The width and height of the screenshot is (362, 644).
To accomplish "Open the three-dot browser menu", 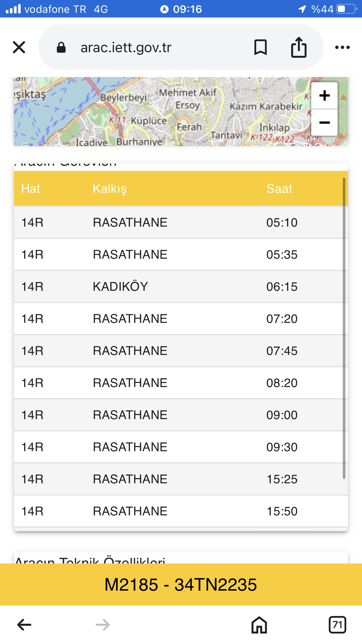I will click(342, 47).
